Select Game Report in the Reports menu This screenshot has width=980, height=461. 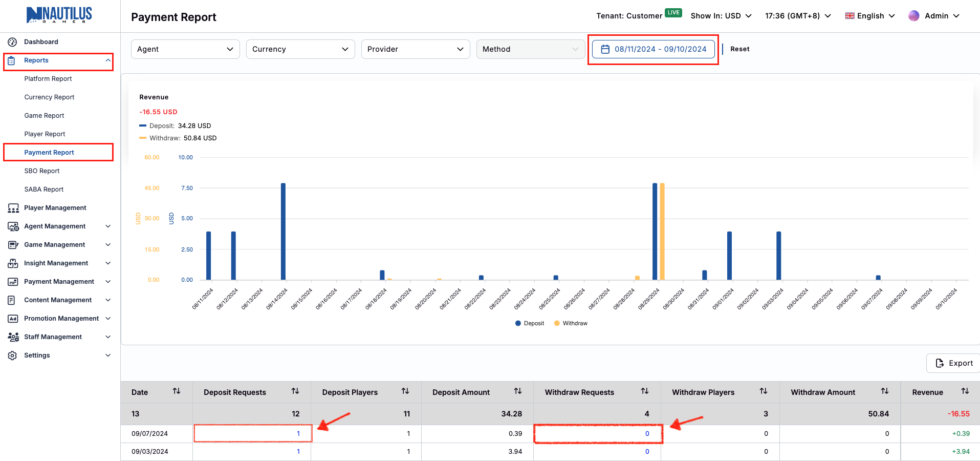pyautogui.click(x=45, y=115)
